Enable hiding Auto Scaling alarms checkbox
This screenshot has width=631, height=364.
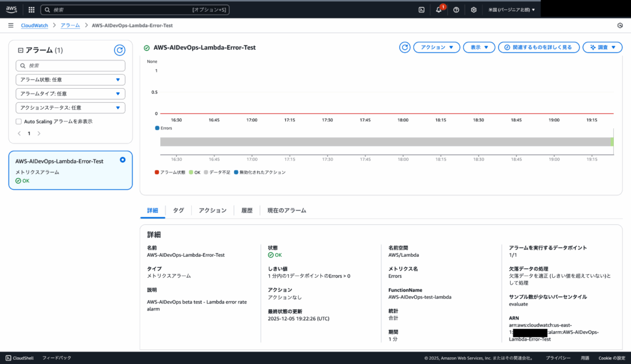[x=18, y=121]
